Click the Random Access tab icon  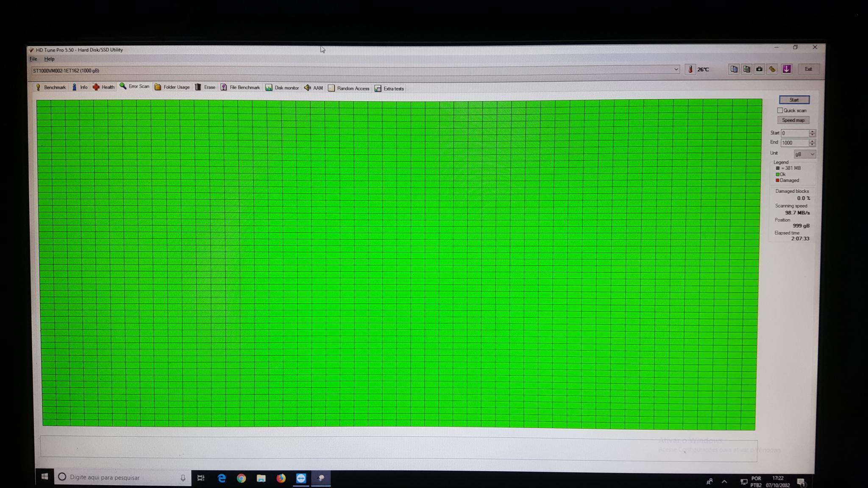(x=331, y=88)
